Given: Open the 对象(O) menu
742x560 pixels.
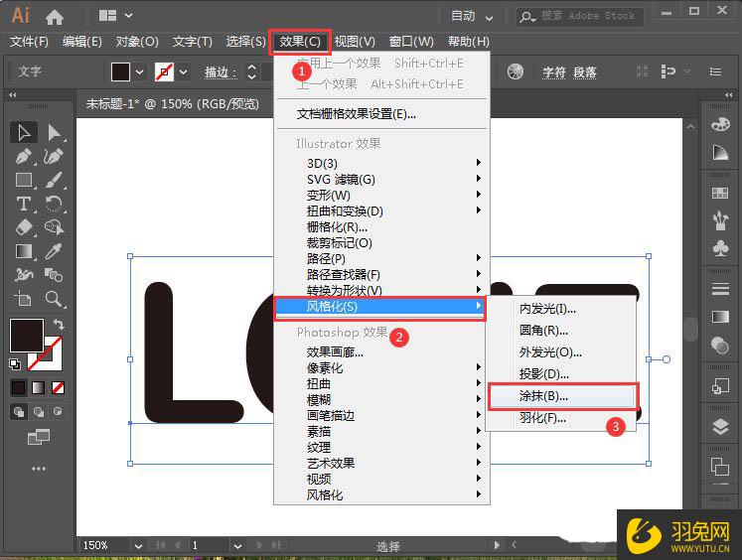Looking at the screenshot, I should coord(137,42).
